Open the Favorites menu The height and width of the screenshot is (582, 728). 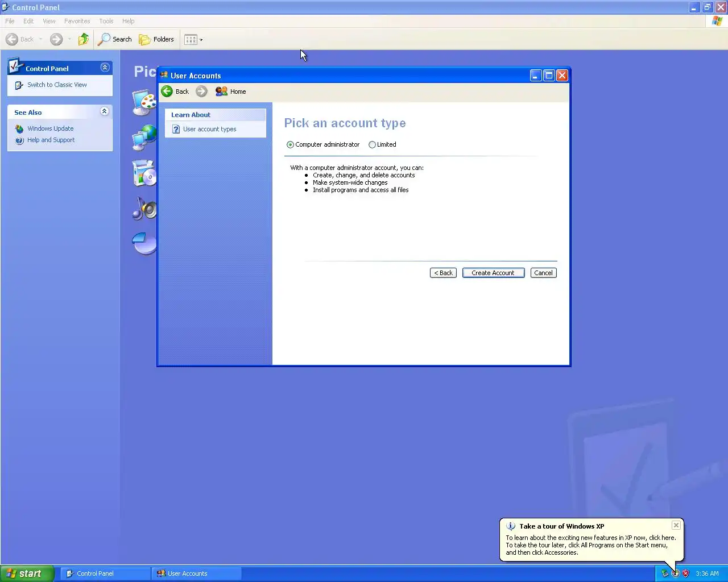pyautogui.click(x=77, y=21)
